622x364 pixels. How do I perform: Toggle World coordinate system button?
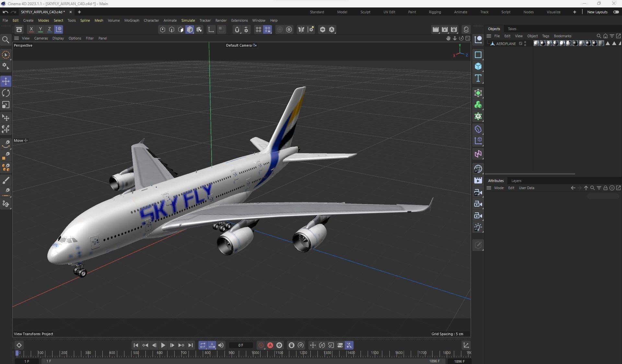[x=59, y=29]
